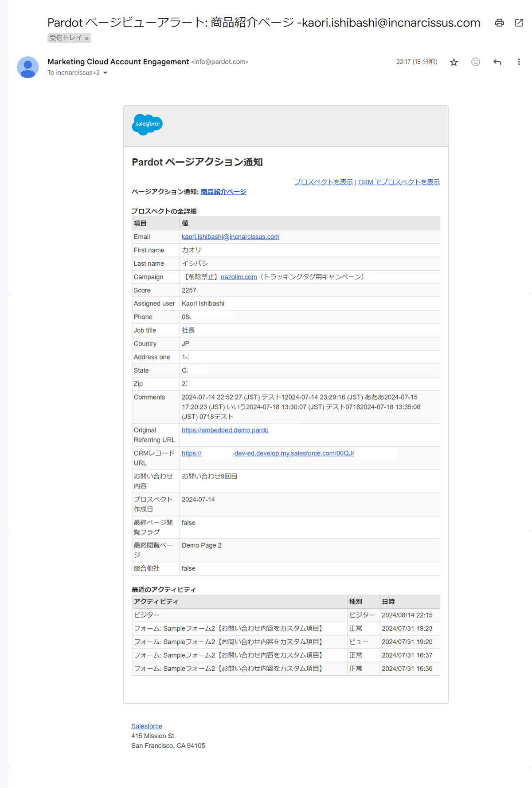Screen dimensions: 532x788
Task: Open the nazolini.com campaign link
Action: tap(239, 277)
